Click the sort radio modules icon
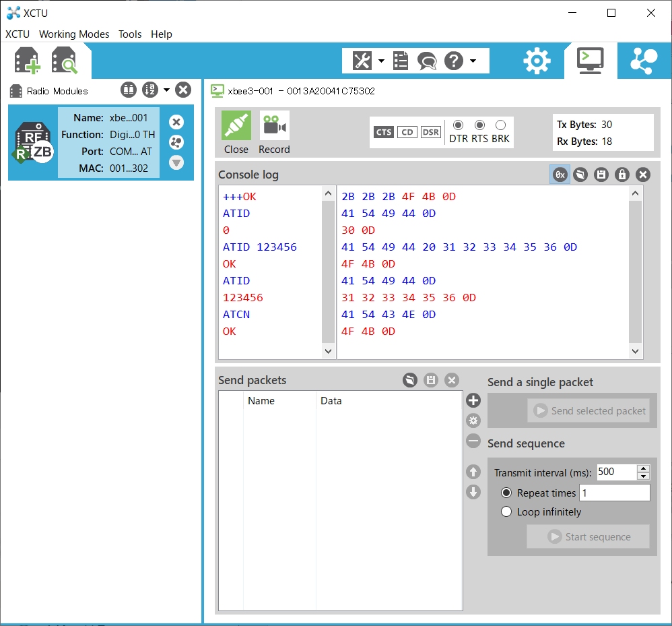The image size is (672, 626). pos(150,90)
